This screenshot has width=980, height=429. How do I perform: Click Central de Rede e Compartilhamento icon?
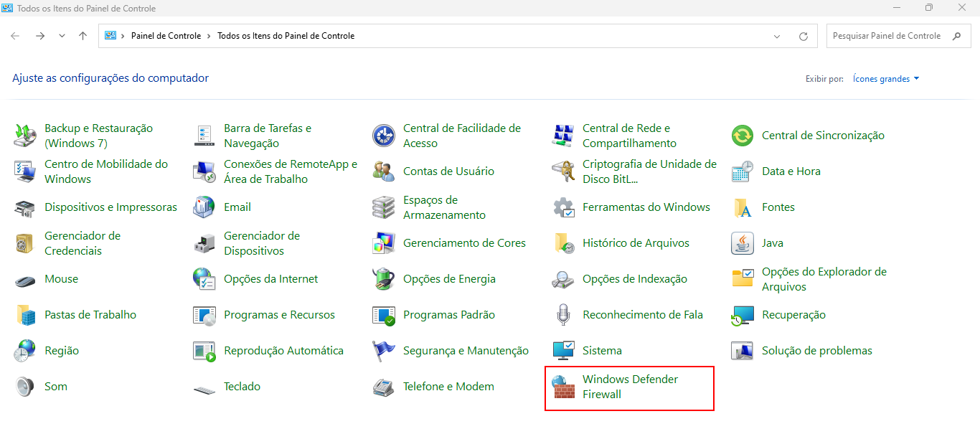coord(563,135)
